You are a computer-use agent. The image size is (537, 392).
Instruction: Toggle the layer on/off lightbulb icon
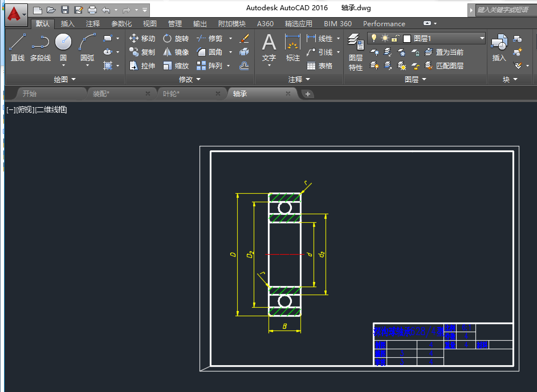coord(374,38)
